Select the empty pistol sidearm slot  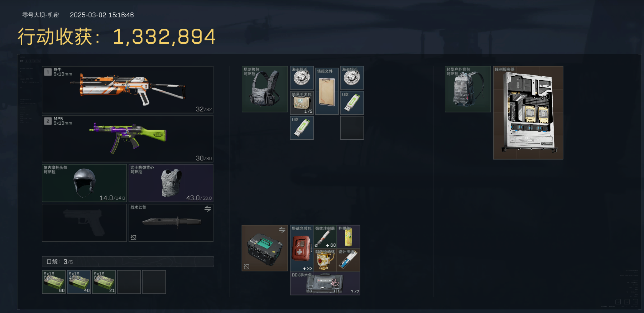(85, 223)
